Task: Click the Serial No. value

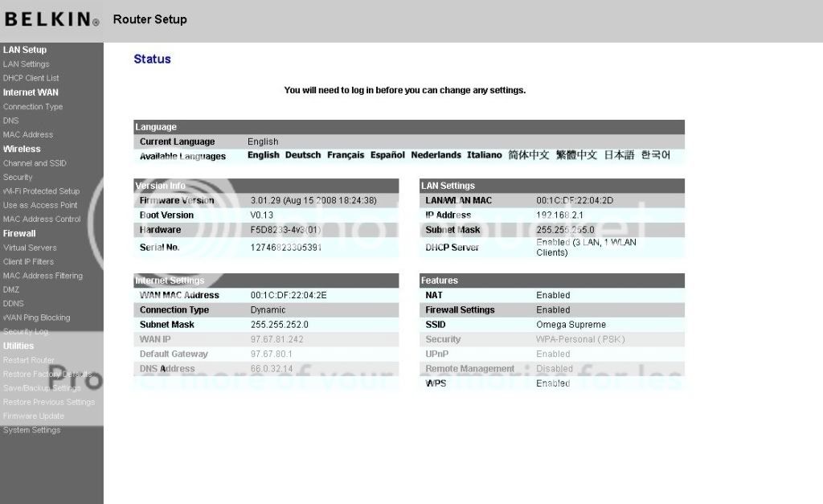Action: [286, 248]
